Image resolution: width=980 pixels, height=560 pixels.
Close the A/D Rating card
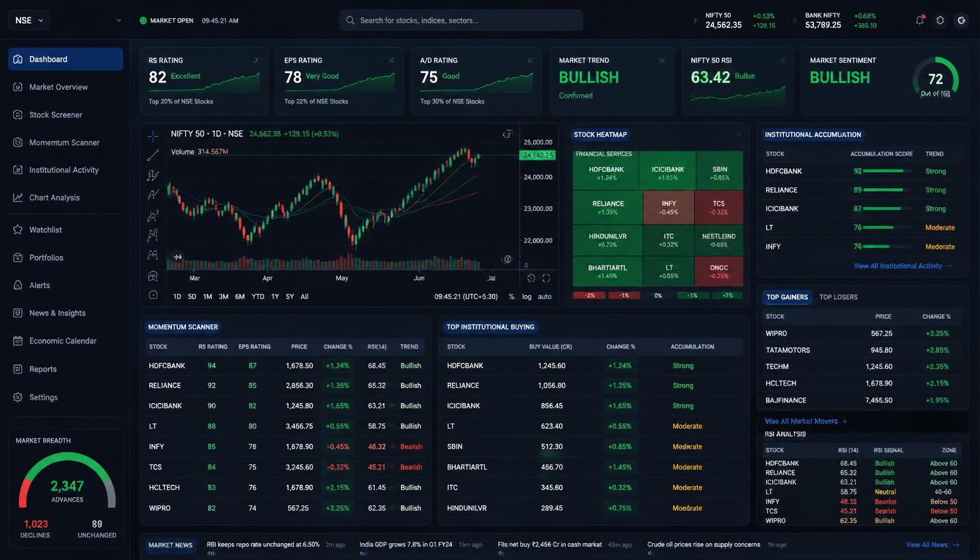pos(530,61)
